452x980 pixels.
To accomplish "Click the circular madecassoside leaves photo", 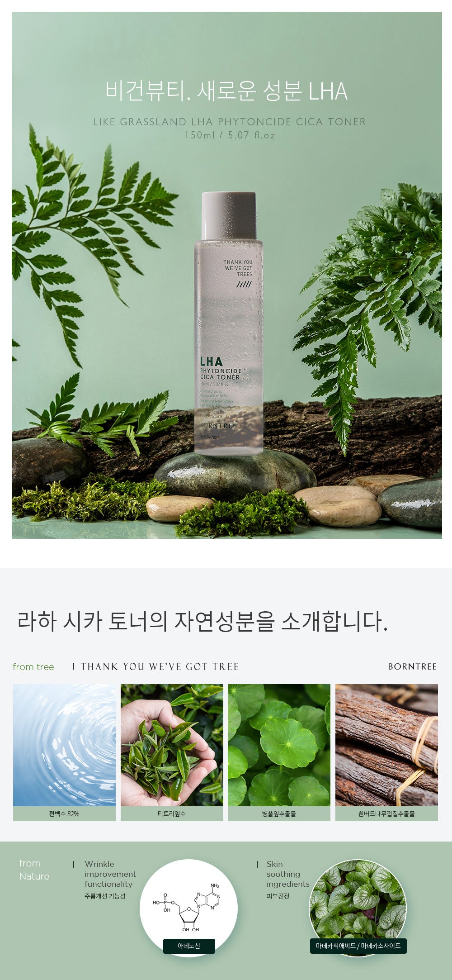I will (358, 907).
